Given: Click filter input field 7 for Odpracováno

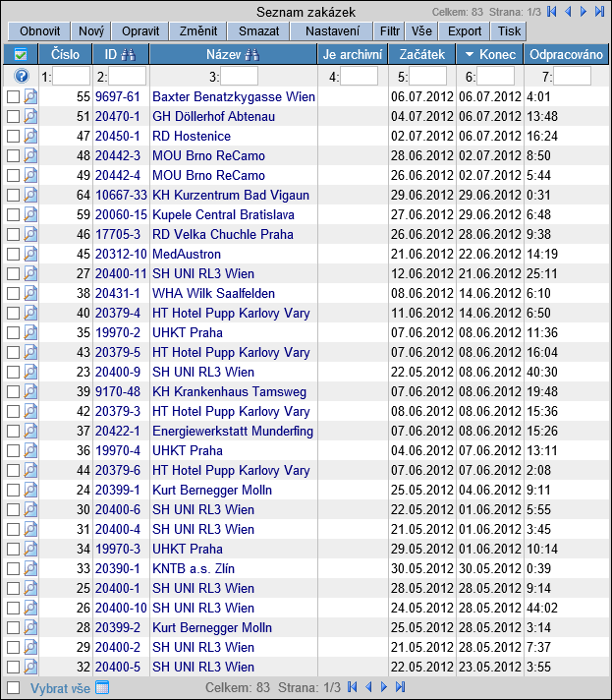Looking at the screenshot, I should tap(573, 77).
